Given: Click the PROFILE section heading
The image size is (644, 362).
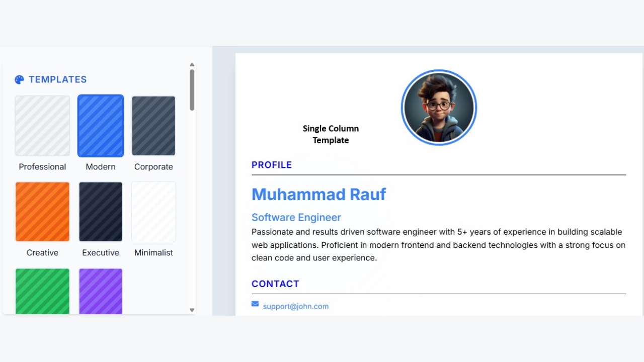Looking at the screenshot, I should point(272,165).
